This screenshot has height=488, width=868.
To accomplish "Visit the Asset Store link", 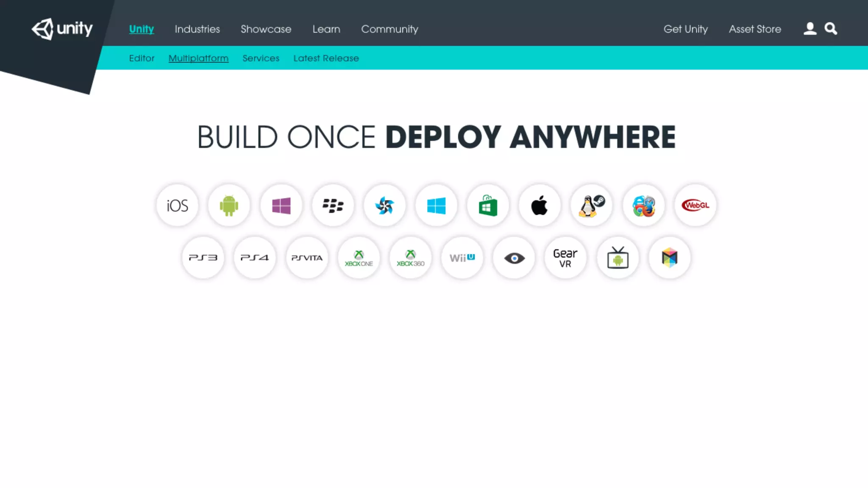I will pyautogui.click(x=755, y=29).
